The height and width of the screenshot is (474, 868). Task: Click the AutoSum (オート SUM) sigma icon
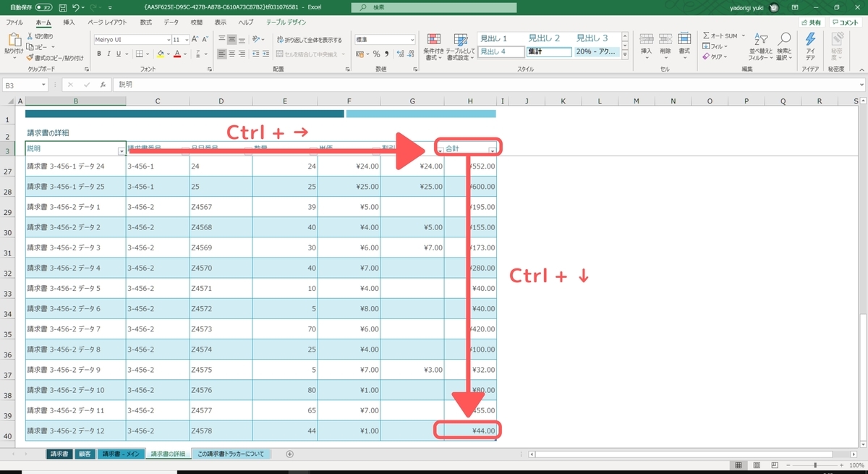pyautogui.click(x=706, y=35)
